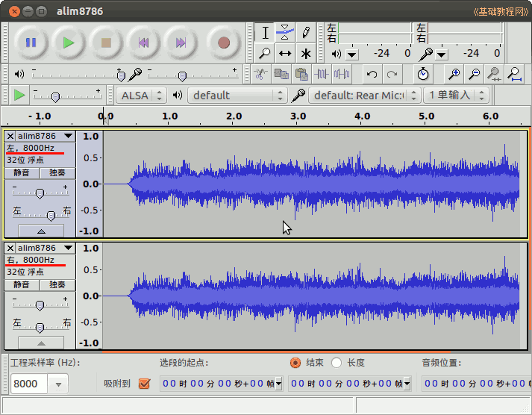Select the Draw pencil tool

point(306,33)
